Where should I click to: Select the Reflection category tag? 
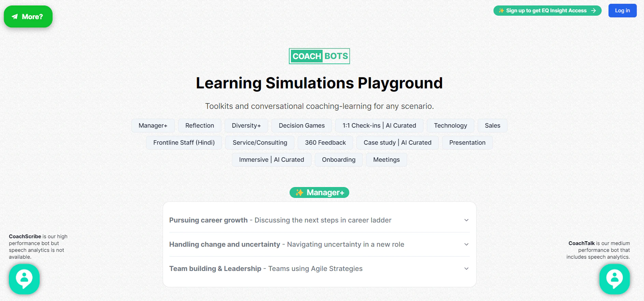tap(200, 126)
